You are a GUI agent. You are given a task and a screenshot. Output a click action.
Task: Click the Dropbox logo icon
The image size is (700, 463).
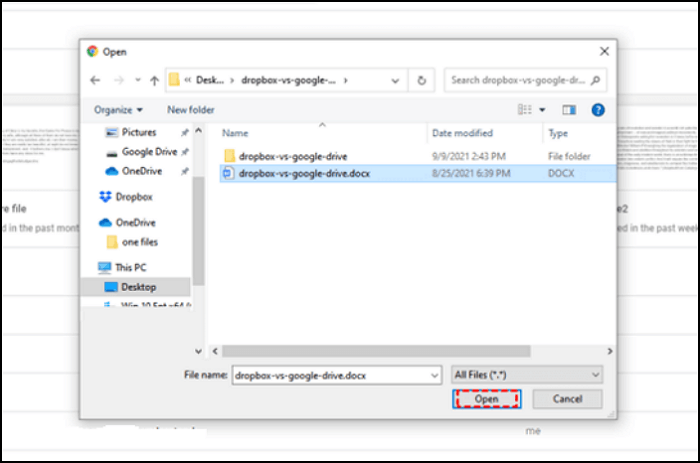[105, 197]
